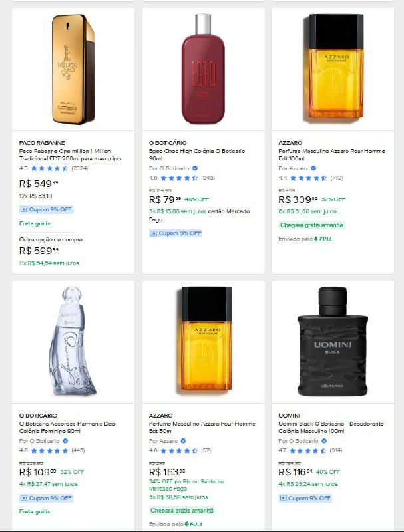Click verified badge beside Por Azzaro, Azzaro 100ml
404x532 pixels.
313,168
